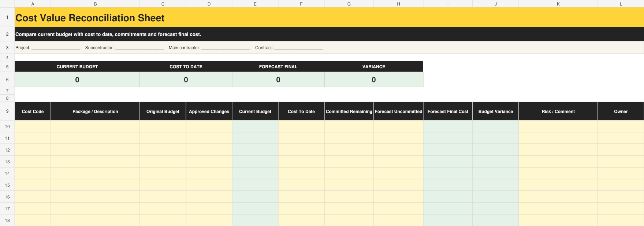Select row 10 header

[7, 126]
